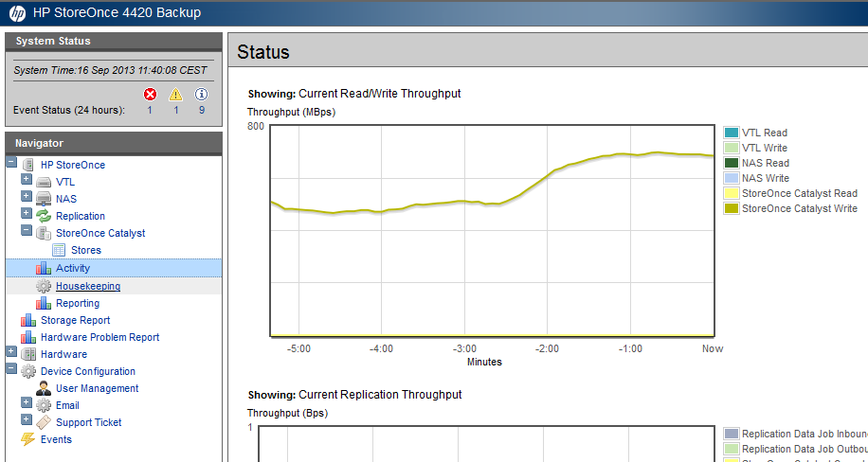868x462 pixels.
Task: Click the Hardware Problem Report chart icon
Action: (x=28, y=337)
